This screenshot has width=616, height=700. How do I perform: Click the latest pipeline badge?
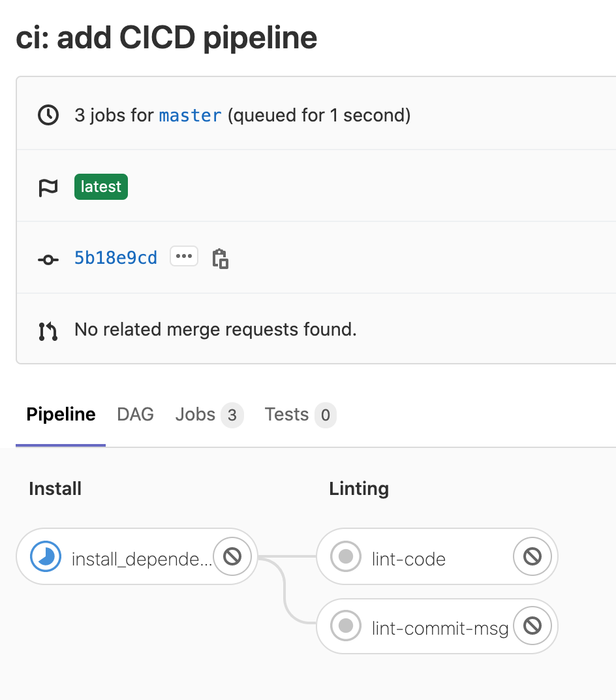tap(101, 187)
